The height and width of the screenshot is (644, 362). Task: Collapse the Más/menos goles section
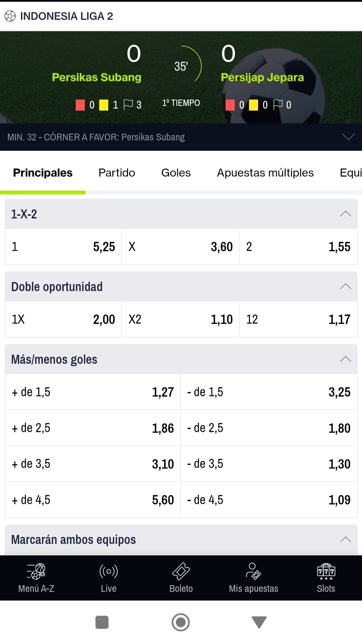346,359
